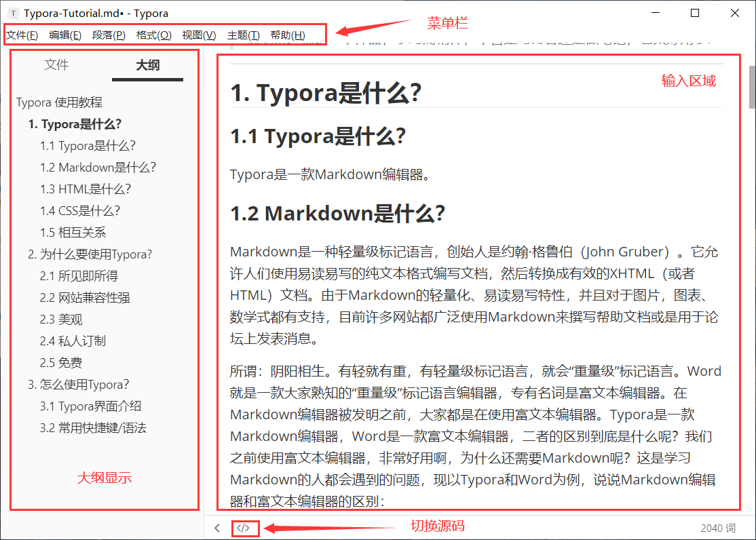Viewport: 756px width, 540px height.
Task: Jump to outline item 1.2 Markdown是什么?
Action: [x=98, y=168]
